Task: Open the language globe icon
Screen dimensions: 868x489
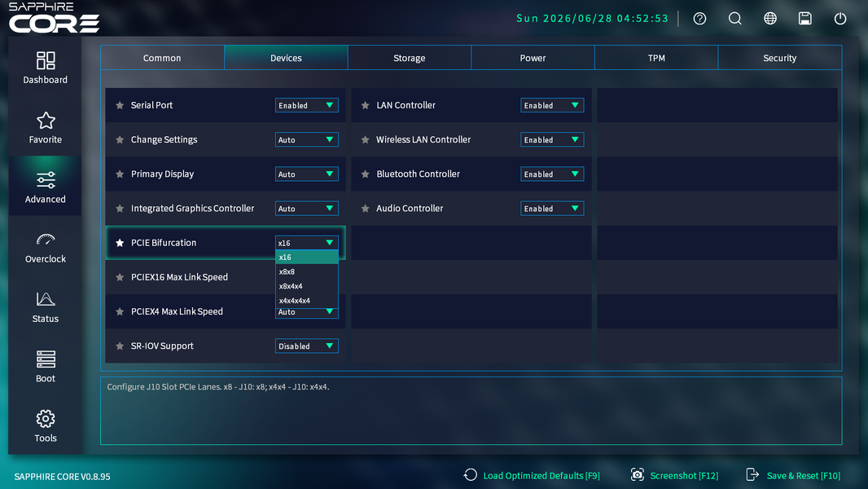Action: (x=770, y=19)
